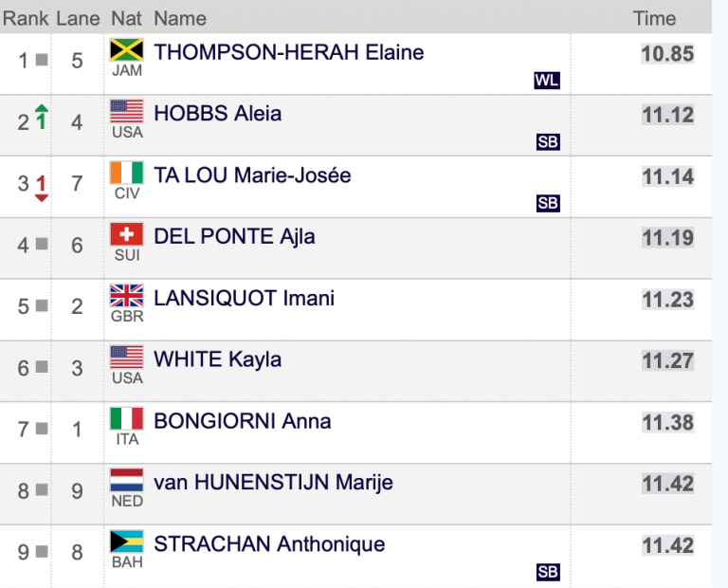Click the USA flag beside HOBBS Aleia
The width and height of the screenshot is (728, 588).
click(x=127, y=112)
